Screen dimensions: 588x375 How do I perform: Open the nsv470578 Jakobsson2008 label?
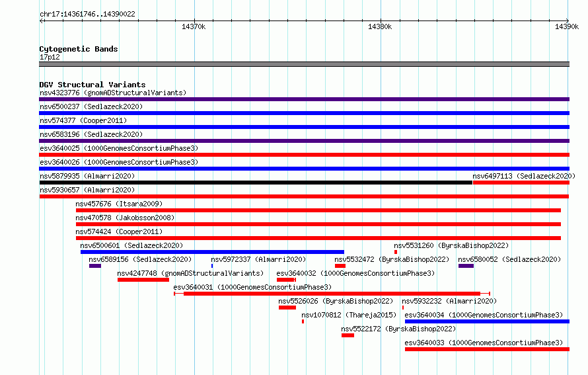(x=125, y=218)
